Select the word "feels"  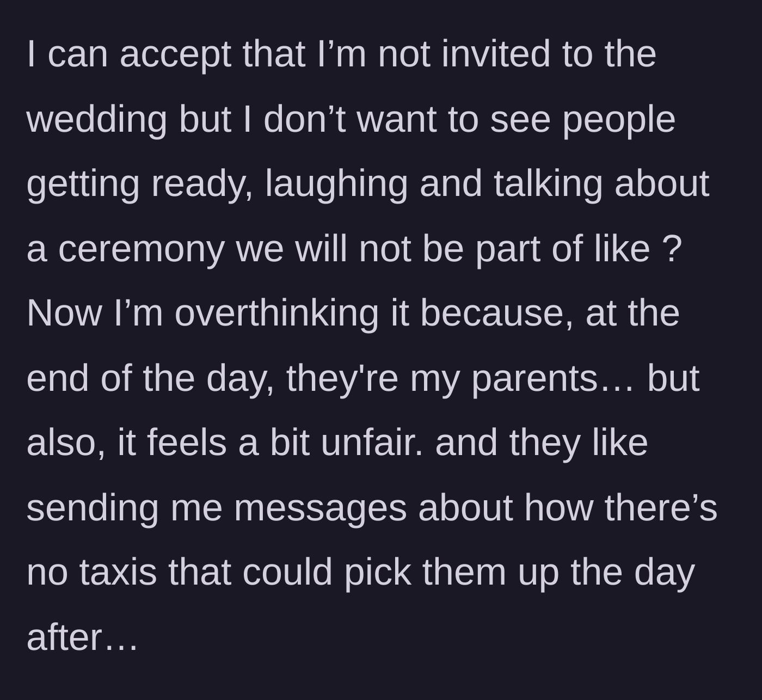[187, 443]
